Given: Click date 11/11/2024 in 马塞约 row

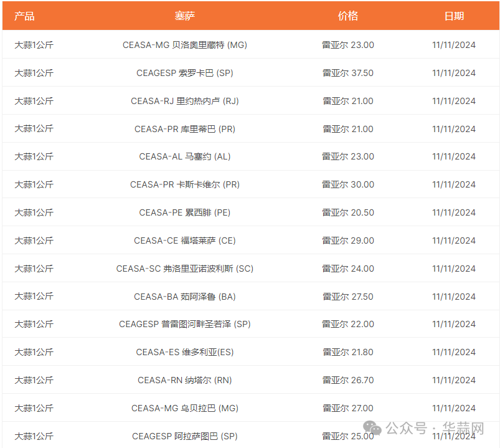Looking at the screenshot, I should click(x=454, y=156).
